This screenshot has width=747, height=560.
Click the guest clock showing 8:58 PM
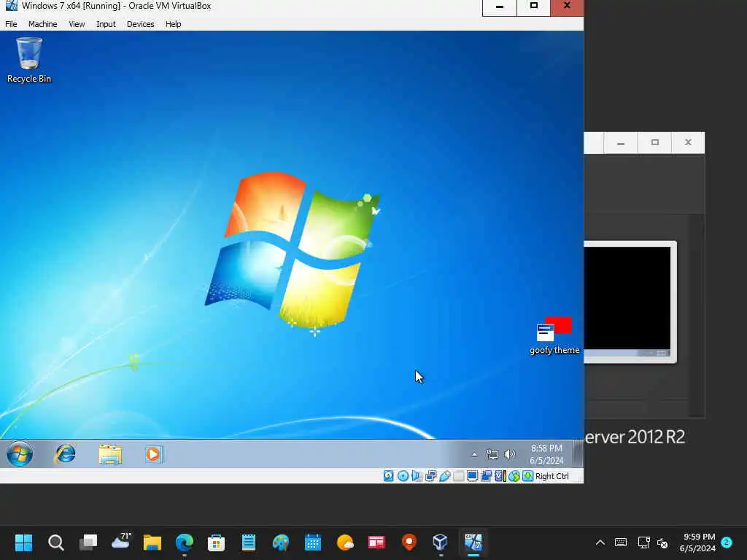point(546,454)
